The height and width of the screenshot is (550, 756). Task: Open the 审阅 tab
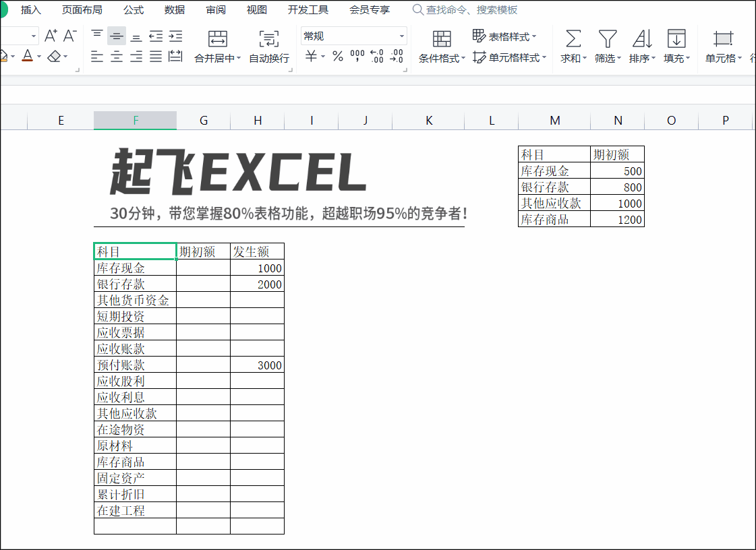[x=216, y=9]
